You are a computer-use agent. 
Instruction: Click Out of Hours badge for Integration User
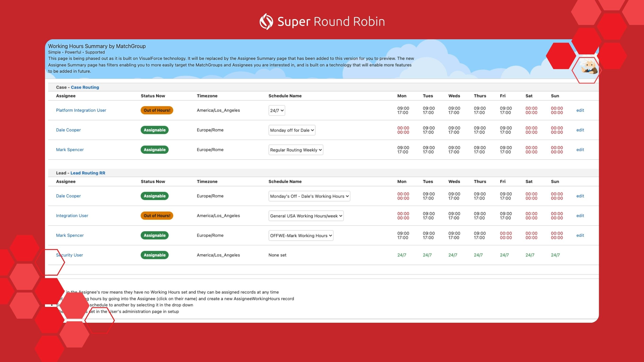(x=157, y=216)
